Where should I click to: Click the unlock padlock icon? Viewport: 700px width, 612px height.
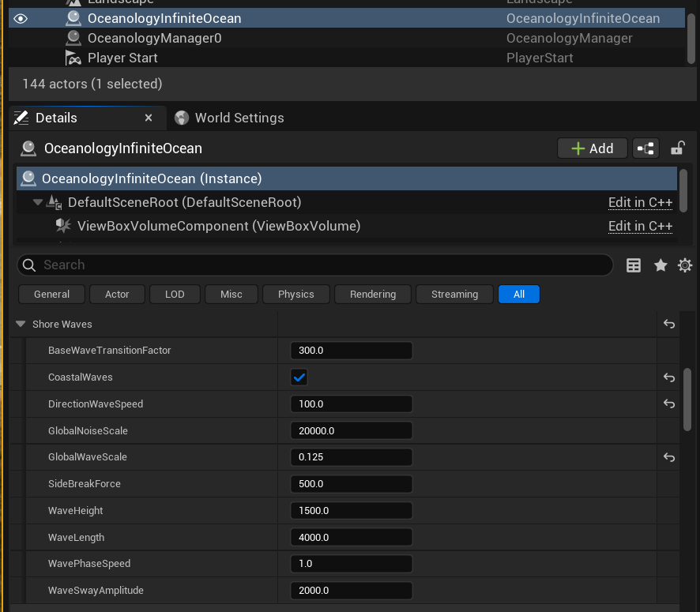coord(678,148)
